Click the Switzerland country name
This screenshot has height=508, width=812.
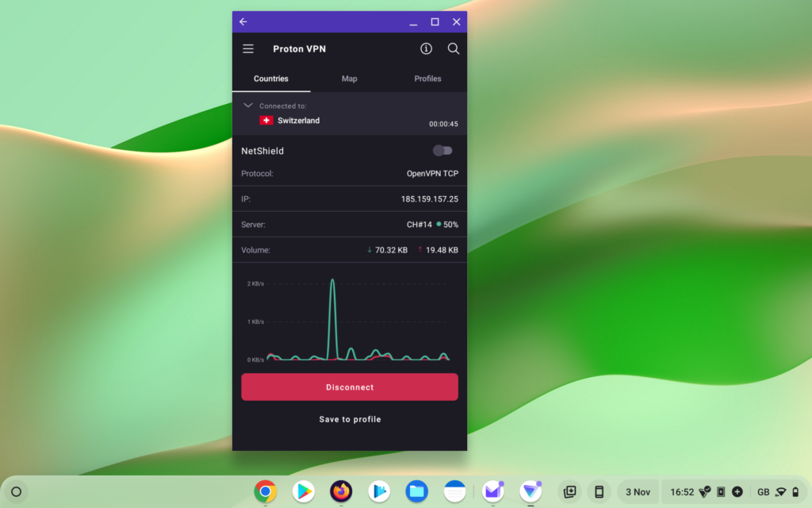pyautogui.click(x=298, y=121)
